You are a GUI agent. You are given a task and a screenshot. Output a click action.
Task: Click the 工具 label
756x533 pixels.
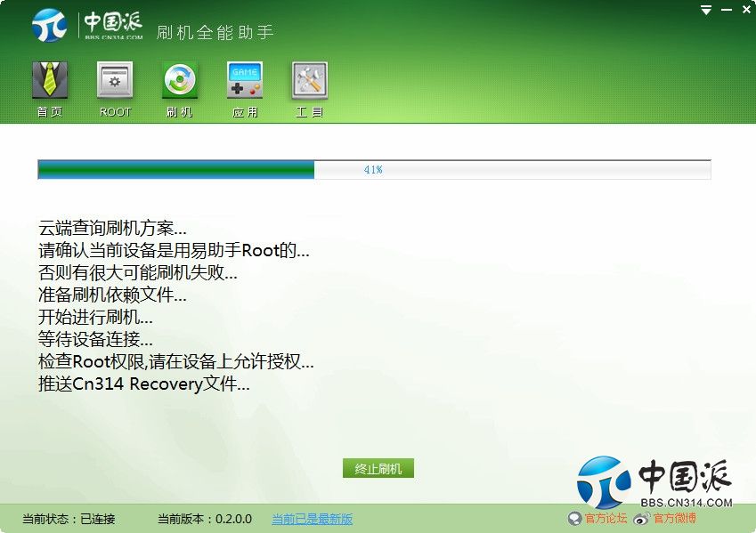click(x=310, y=112)
